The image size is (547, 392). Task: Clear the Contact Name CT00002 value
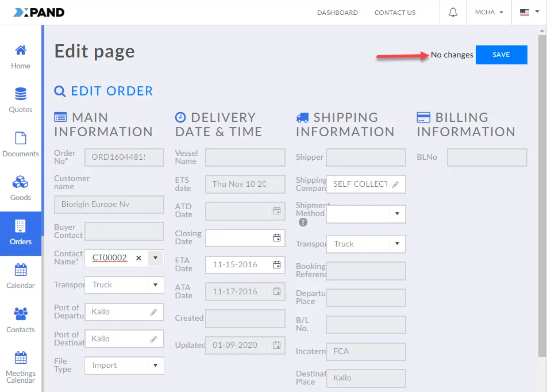click(138, 258)
